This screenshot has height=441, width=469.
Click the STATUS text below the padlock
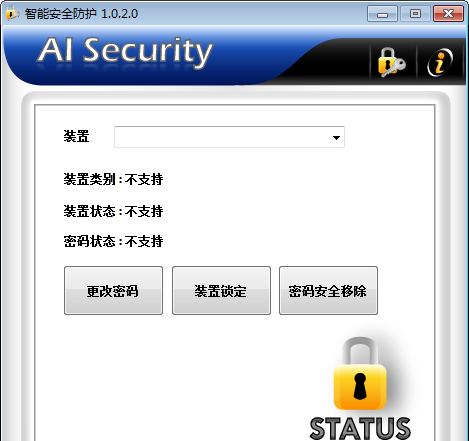(x=360, y=428)
